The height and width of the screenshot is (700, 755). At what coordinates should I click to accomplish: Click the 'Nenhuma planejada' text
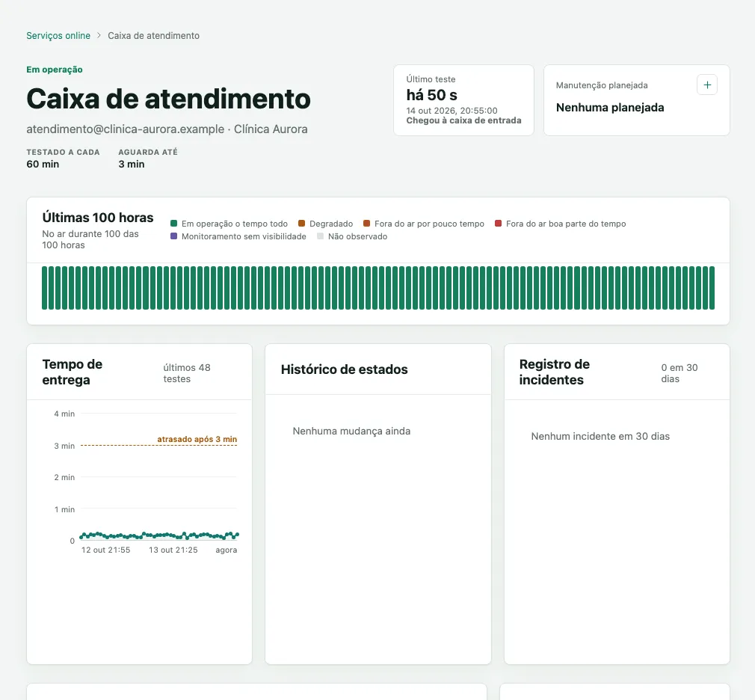pos(610,108)
